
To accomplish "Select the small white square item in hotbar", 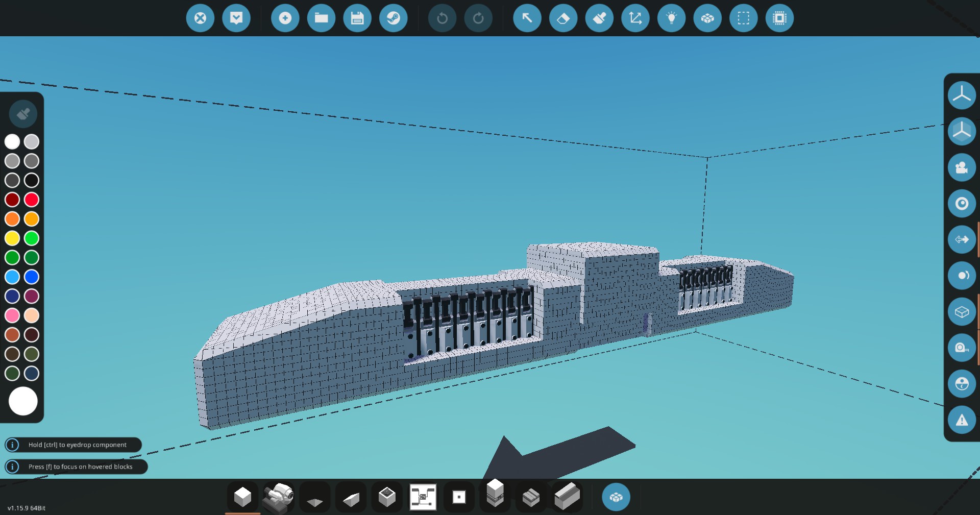I will tap(459, 497).
